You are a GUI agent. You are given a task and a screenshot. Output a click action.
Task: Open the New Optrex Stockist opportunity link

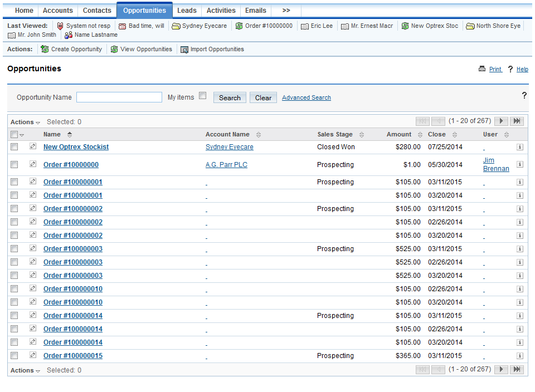click(x=76, y=147)
